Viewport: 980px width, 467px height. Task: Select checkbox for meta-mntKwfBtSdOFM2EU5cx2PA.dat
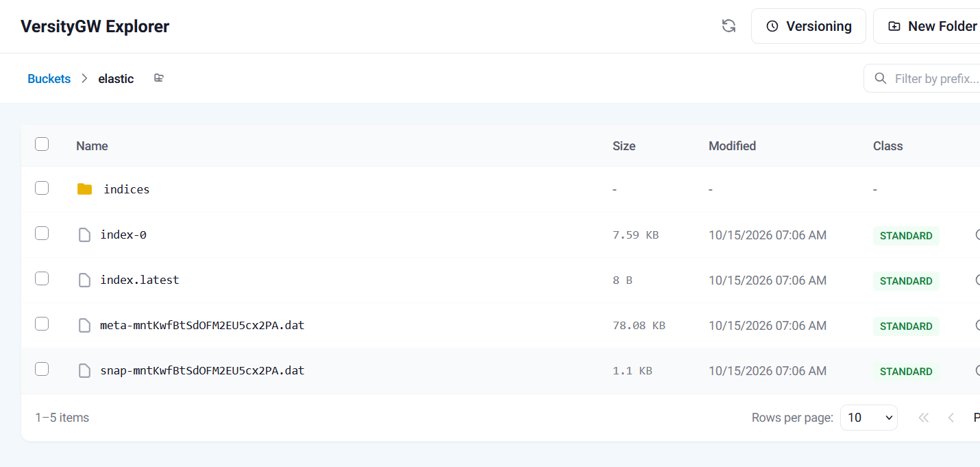(x=42, y=324)
